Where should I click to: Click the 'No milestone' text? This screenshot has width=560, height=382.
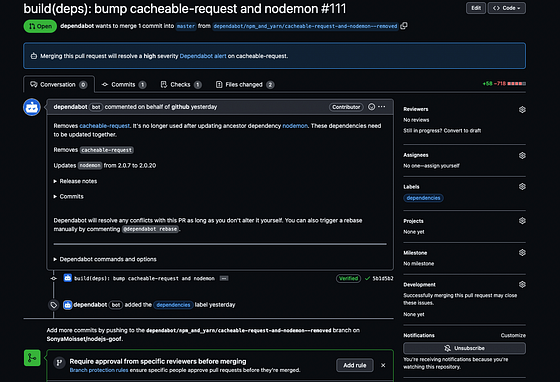[x=419, y=263]
